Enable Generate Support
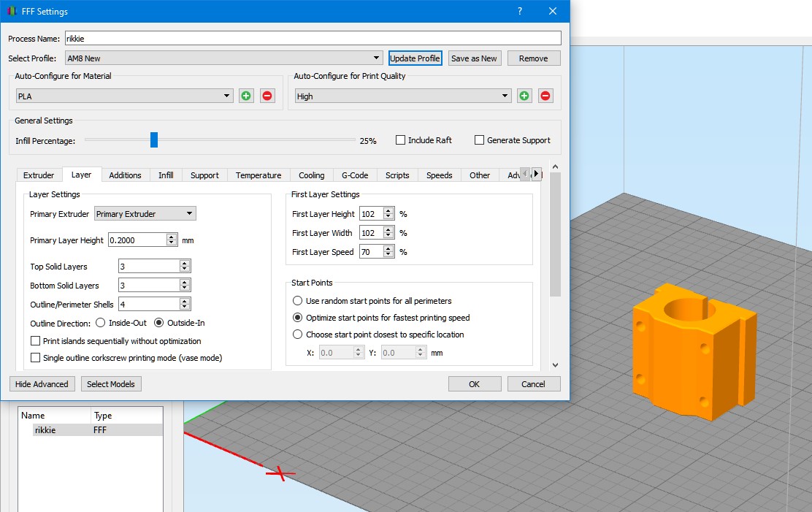The image size is (812, 512). click(x=479, y=140)
